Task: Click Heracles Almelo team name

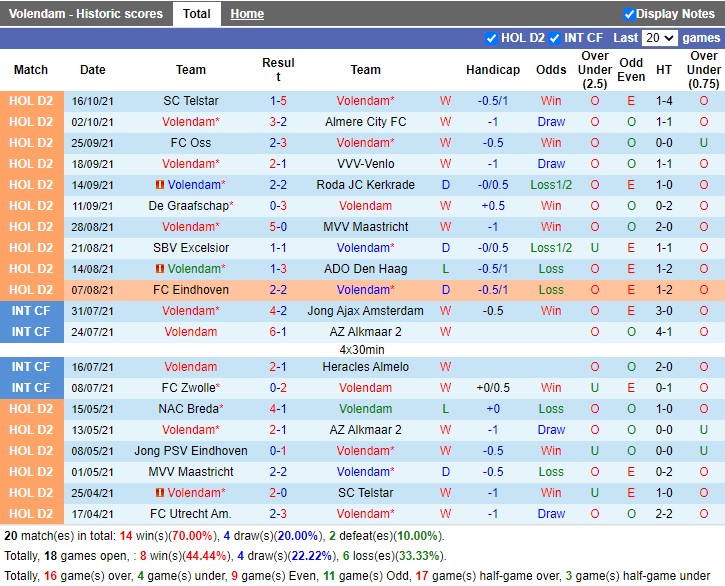Action: click(x=365, y=367)
